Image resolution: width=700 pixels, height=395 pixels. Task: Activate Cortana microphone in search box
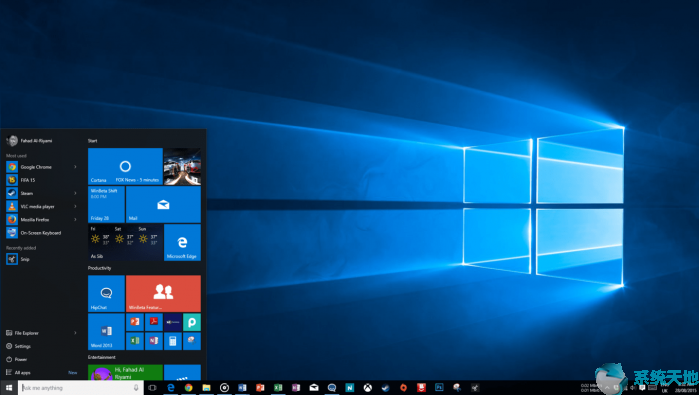pyautogui.click(x=136, y=388)
